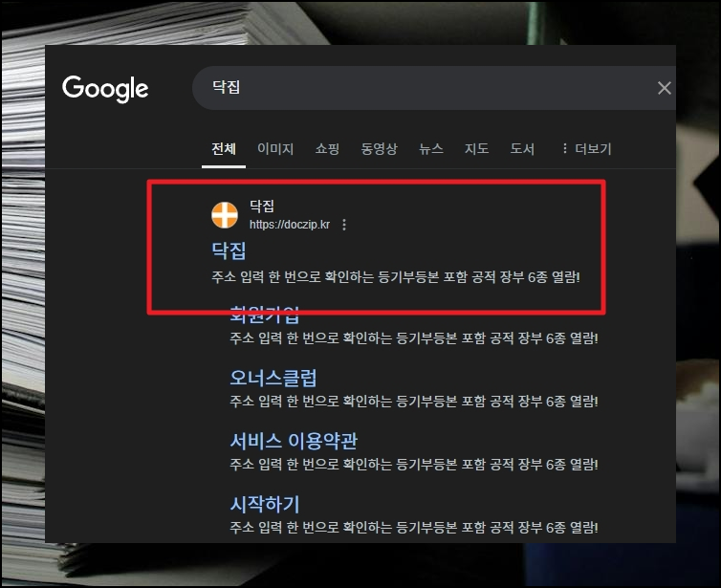
Task: Click the search field containing 닥집
Action: pyautogui.click(x=433, y=87)
